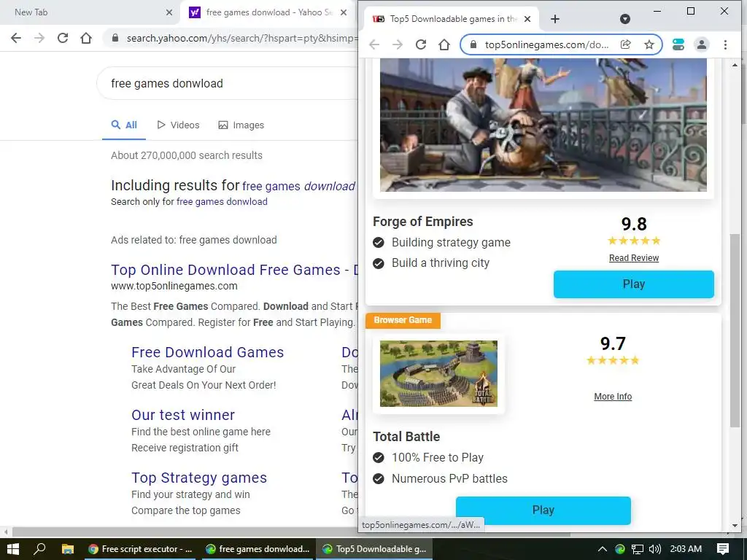The width and height of the screenshot is (747, 560).
Task: Switch to Videos search results
Action: 178,125
